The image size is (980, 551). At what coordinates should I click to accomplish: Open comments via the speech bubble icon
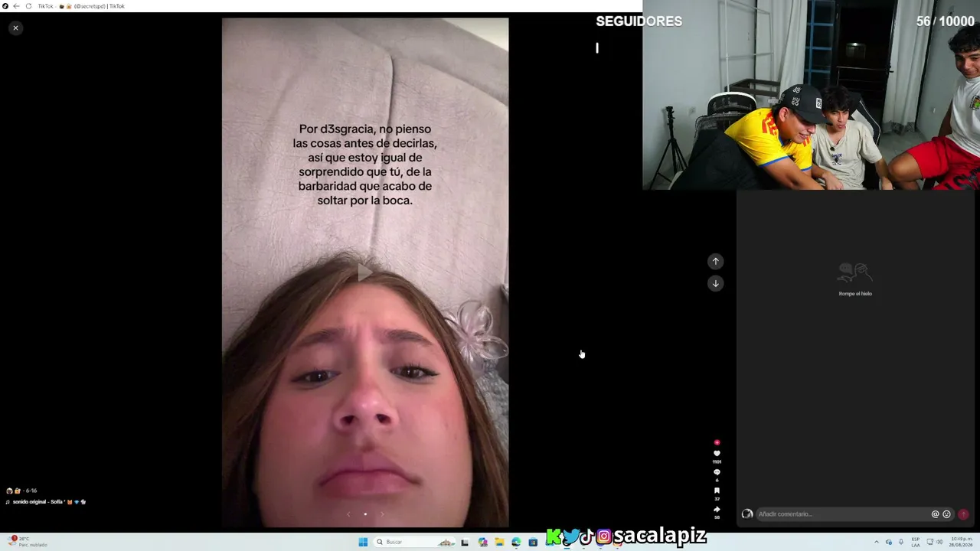(717, 472)
